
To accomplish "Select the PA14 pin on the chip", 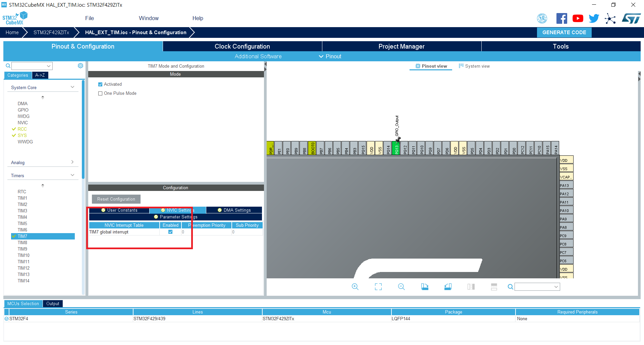I will (555, 148).
